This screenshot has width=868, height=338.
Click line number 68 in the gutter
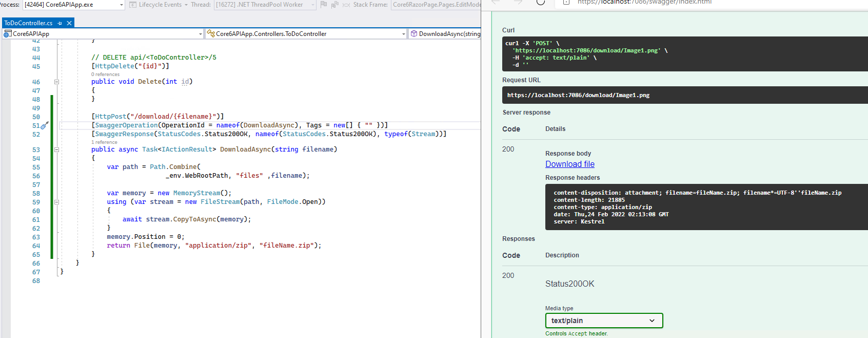(x=36, y=281)
